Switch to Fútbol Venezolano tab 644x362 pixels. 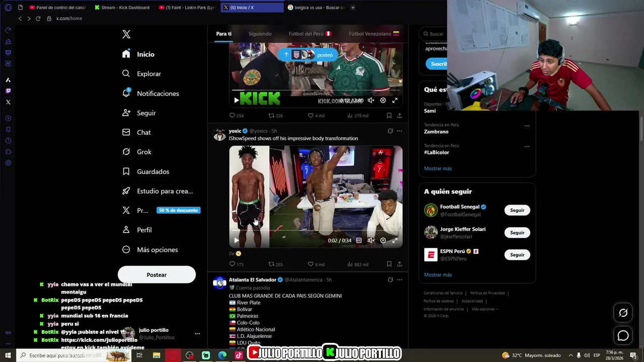(x=374, y=34)
